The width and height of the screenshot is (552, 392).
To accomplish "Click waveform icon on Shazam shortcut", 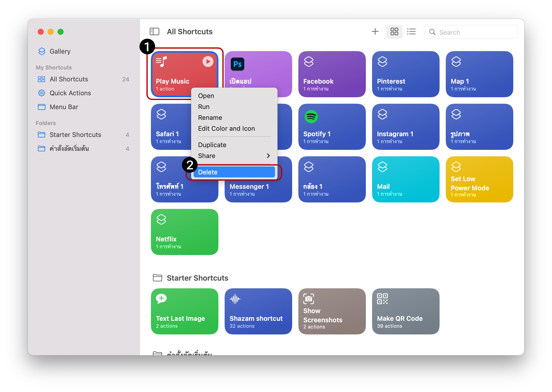I will [x=235, y=299].
